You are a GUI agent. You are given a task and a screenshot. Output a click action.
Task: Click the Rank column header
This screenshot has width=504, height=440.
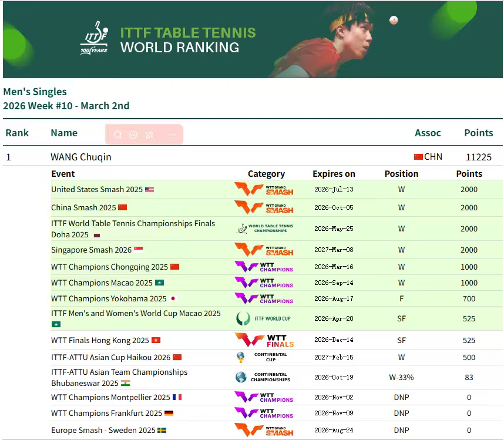click(x=17, y=133)
